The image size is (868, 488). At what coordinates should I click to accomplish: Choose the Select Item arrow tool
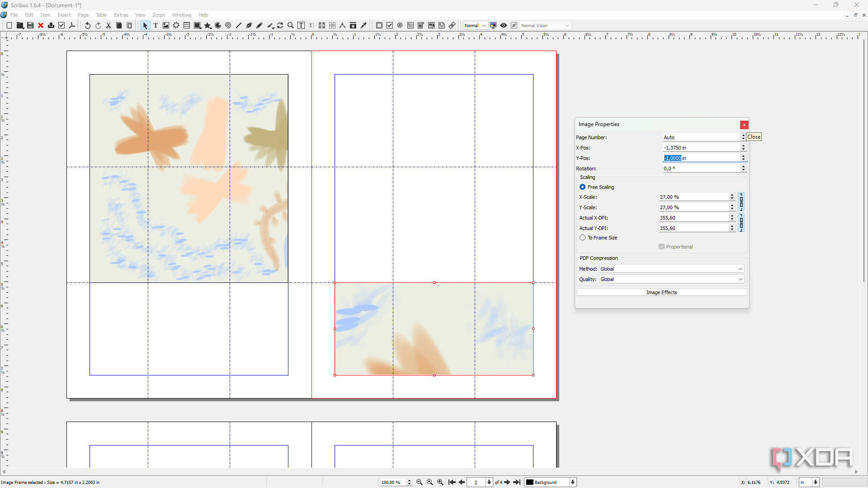click(x=145, y=26)
